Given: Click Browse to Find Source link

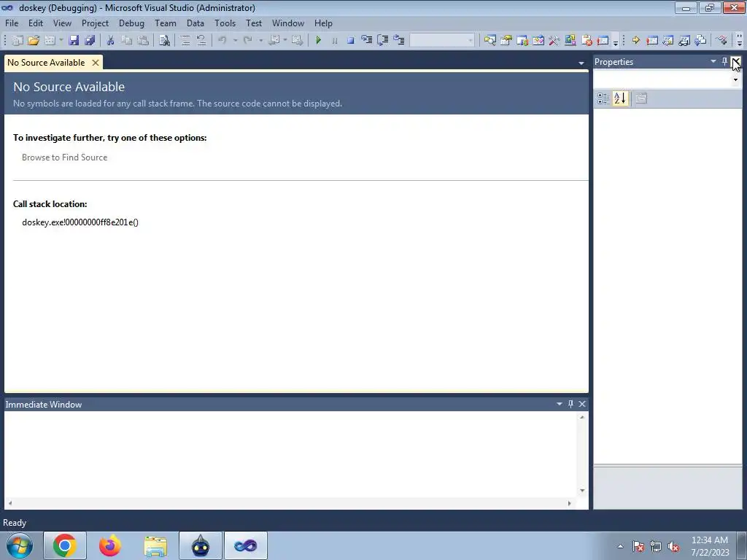Looking at the screenshot, I should point(65,157).
